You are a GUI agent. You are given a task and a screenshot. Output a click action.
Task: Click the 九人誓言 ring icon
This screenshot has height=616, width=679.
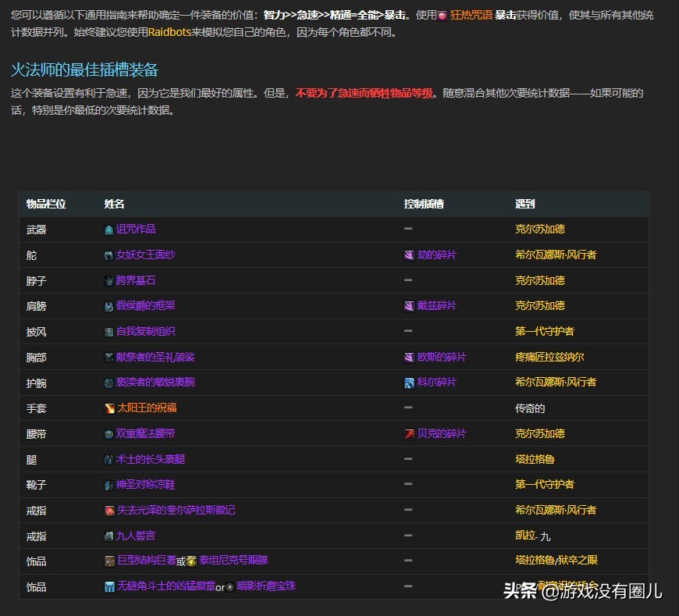[x=110, y=536]
